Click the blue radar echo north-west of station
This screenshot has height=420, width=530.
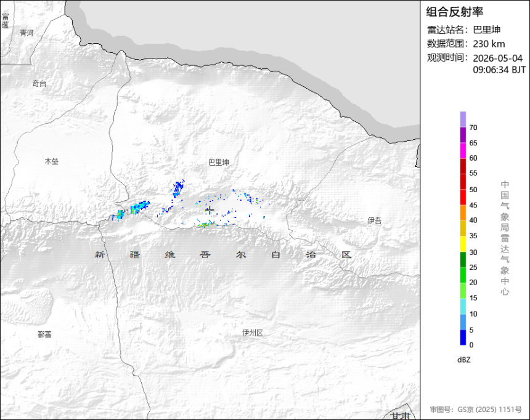[177, 188]
